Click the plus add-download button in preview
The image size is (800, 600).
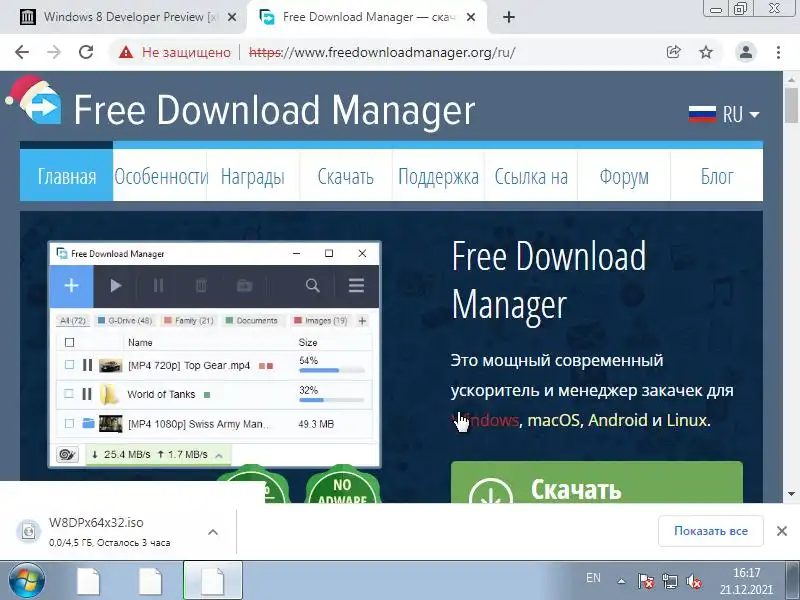click(x=71, y=286)
